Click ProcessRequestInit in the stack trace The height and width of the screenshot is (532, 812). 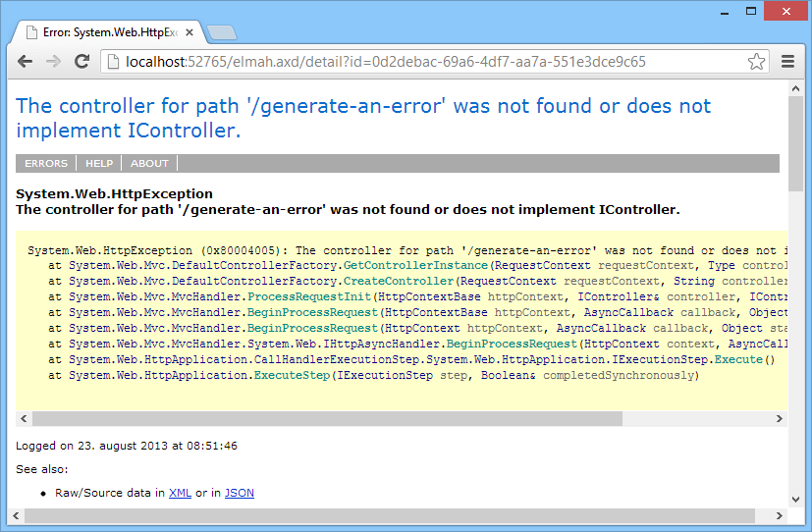pyautogui.click(x=309, y=297)
